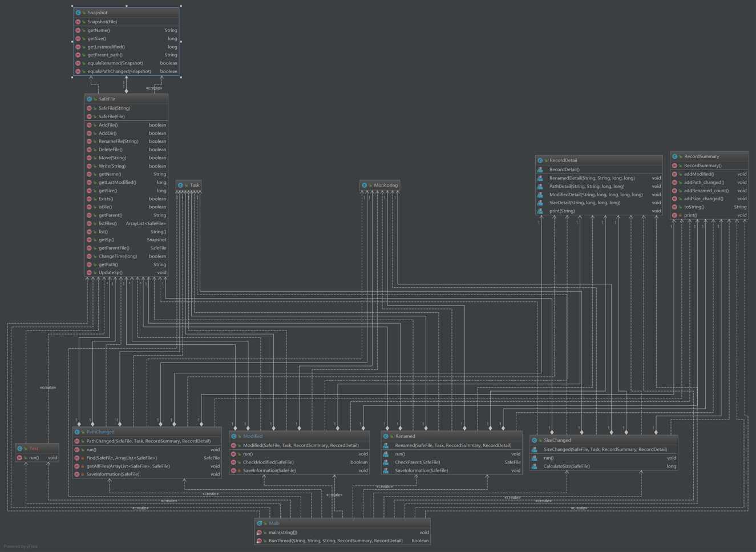Select the AddDir() method row
Screen dimensions: 756x552
pos(126,133)
